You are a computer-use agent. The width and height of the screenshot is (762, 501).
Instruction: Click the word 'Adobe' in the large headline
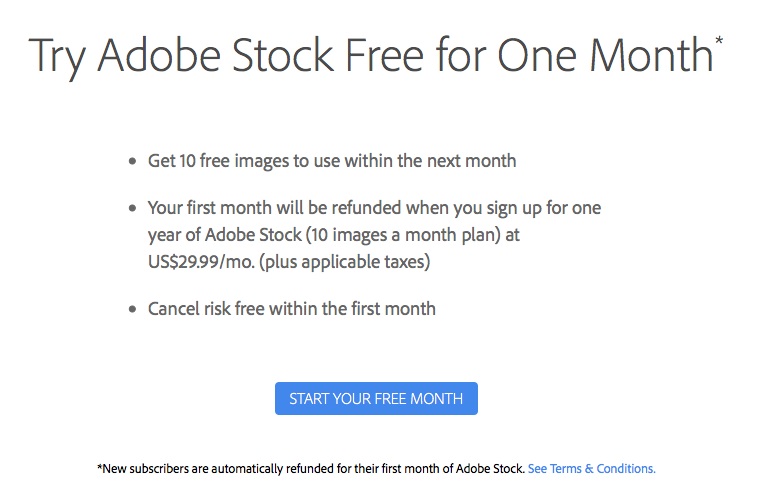(159, 55)
